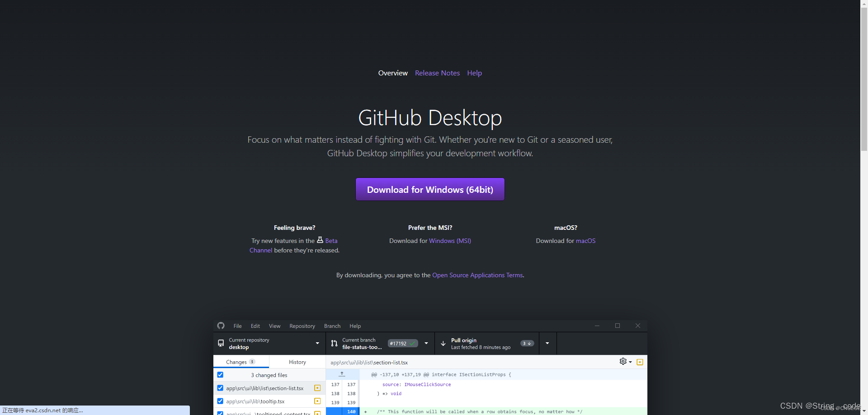Image resolution: width=868 pixels, height=415 pixels.
Task: Open the dropdown beside Pull origin
Action: pyautogui.click(x=547, y=343)
